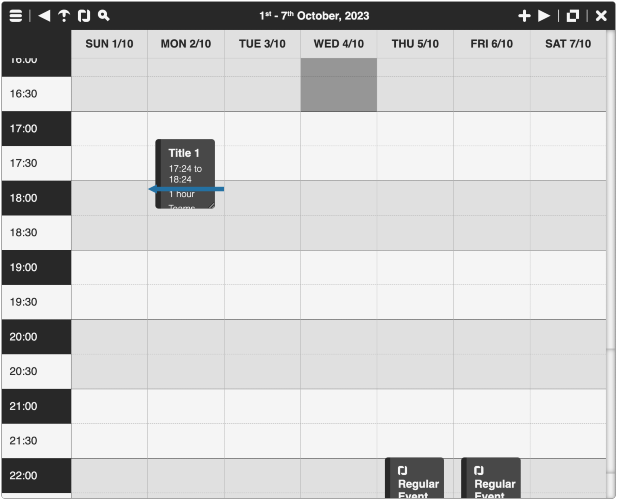Open the Title 1 event
Image resolution: width=617 pixels, height=500 pixels.
point(185,173)
